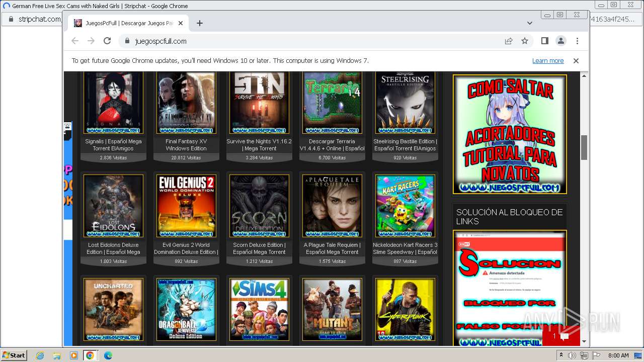Screen dimensions: 644x362
Task: Open The Sims 4 cover thumbnail
Action: coord(259,309)
